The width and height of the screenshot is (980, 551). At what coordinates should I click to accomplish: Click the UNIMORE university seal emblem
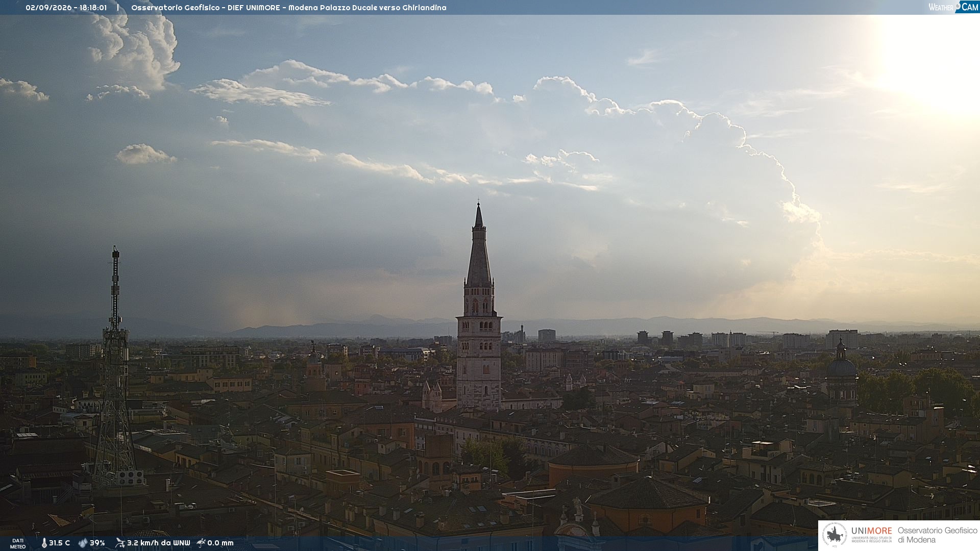835,535
